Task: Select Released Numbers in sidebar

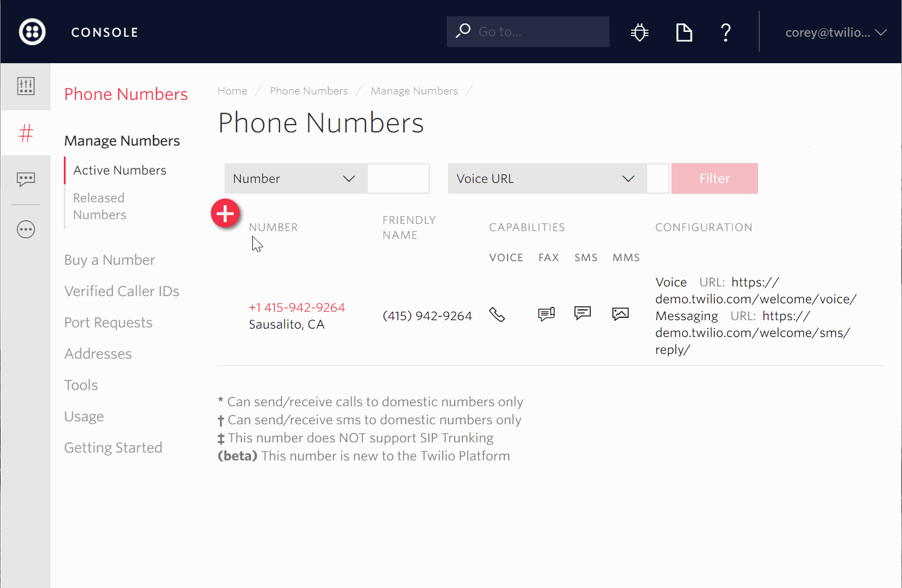Action: pyautogui.click(x=100, y=206)
